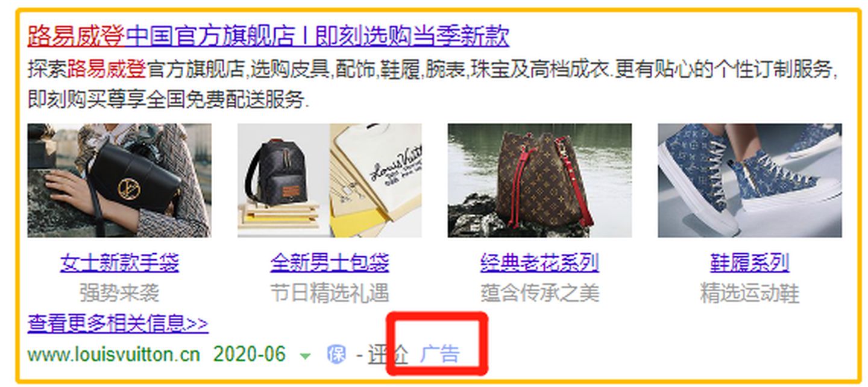Open the 路易威登中国官方旗舰店 title link
Screen dimensions: 868x387
point(268,36)
